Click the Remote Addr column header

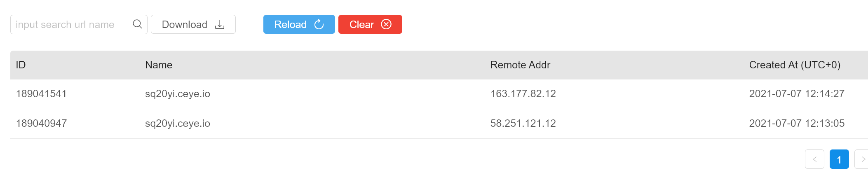coord(520,65)
